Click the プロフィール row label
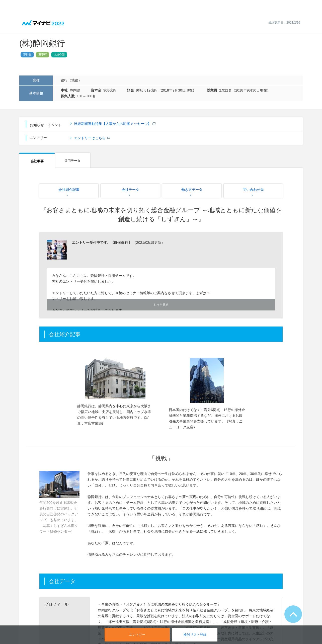322x644 pixels. (x=56, y=604)
